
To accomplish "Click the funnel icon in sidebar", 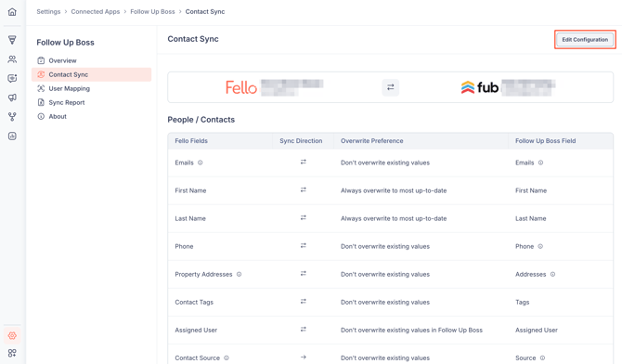I will tap(12, 40).
